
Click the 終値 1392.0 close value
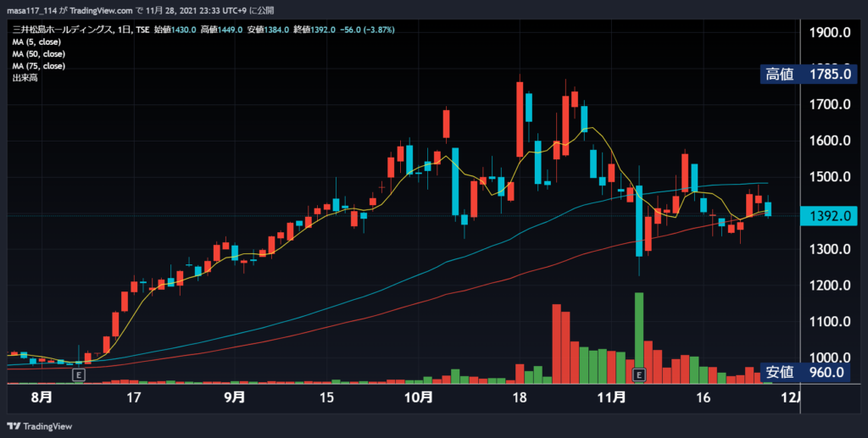(x=314, y=30)
